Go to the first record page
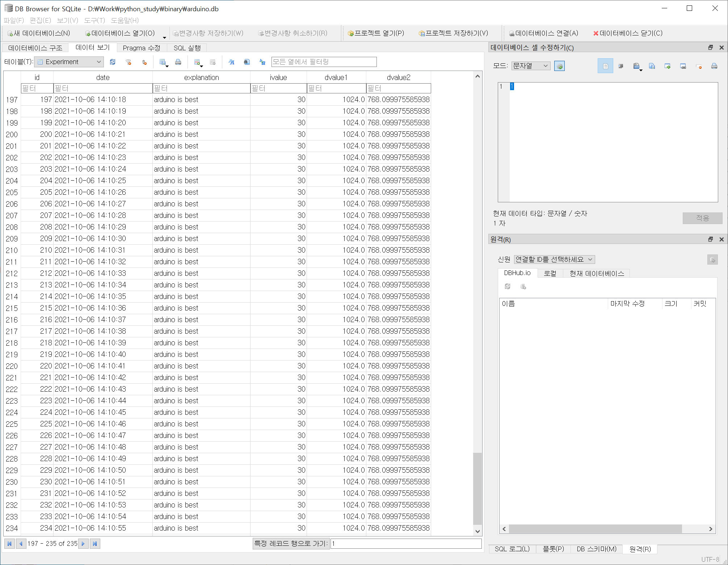728x565 pixels. [x=10, y=543]
